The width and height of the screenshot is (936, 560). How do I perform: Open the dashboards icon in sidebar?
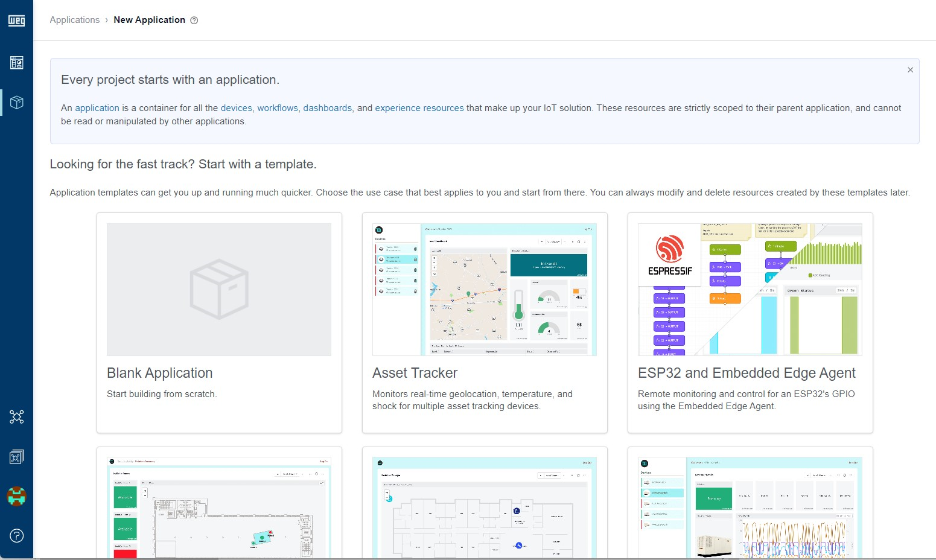point(16,63)
